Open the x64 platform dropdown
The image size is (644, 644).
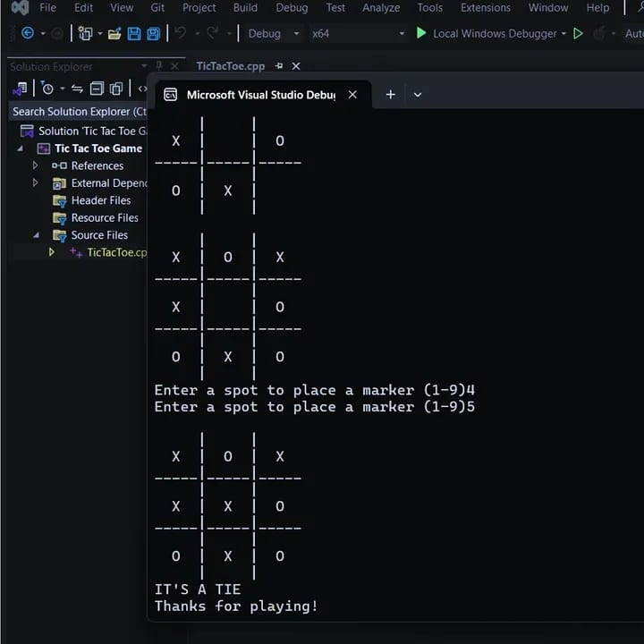coord(358,34)
